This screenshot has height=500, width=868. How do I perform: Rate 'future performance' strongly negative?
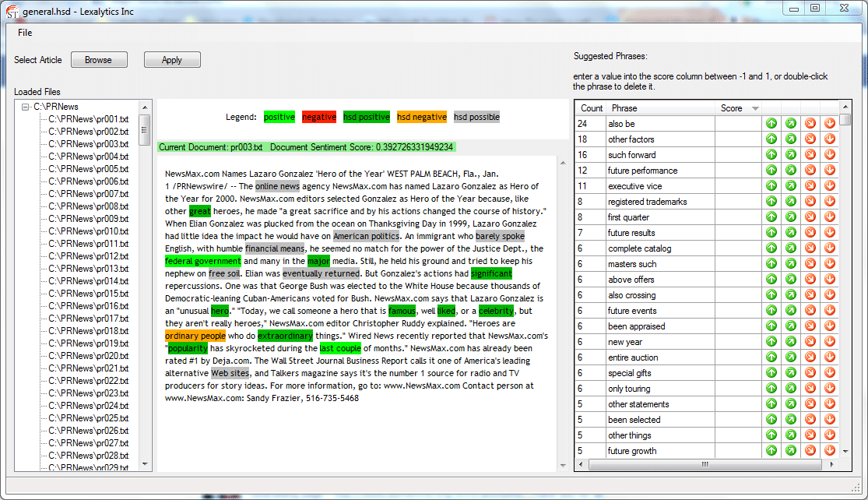tap(829, 170)
